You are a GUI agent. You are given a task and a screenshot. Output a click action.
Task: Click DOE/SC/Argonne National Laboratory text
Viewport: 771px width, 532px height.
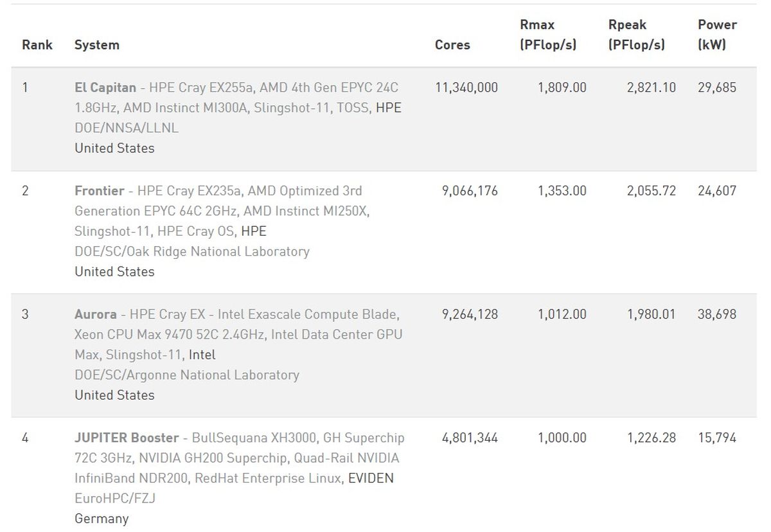186,375
